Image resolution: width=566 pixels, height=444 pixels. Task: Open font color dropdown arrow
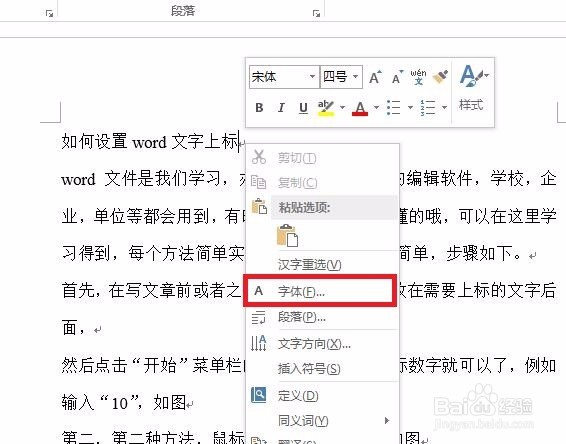(376, 107)
